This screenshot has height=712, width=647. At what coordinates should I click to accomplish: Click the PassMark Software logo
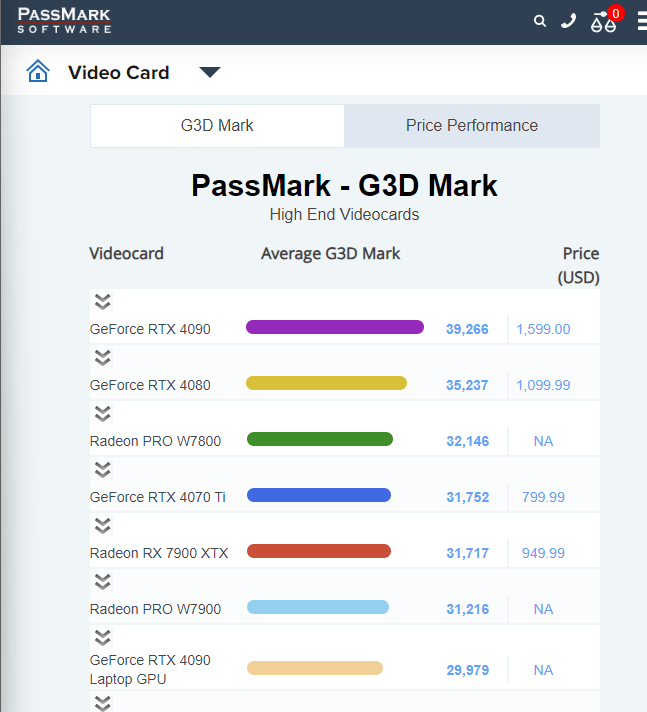pyautogui.click(x=64, y=20)
